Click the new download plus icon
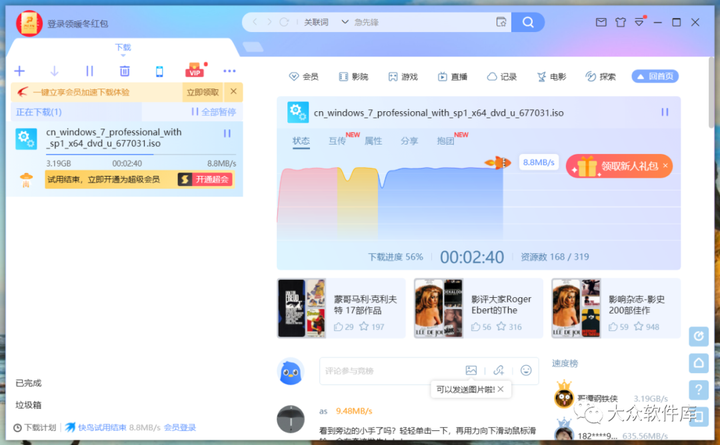The width and height of the screenshot is (720, 445). pos(19,71)
